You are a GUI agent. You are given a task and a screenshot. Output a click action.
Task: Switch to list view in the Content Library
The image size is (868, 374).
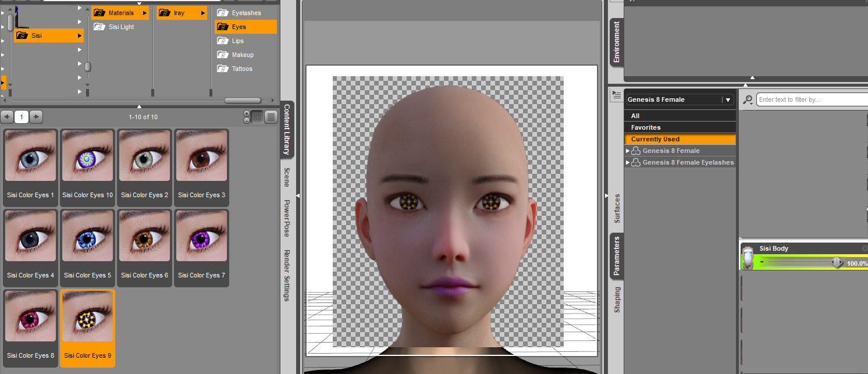271,116
